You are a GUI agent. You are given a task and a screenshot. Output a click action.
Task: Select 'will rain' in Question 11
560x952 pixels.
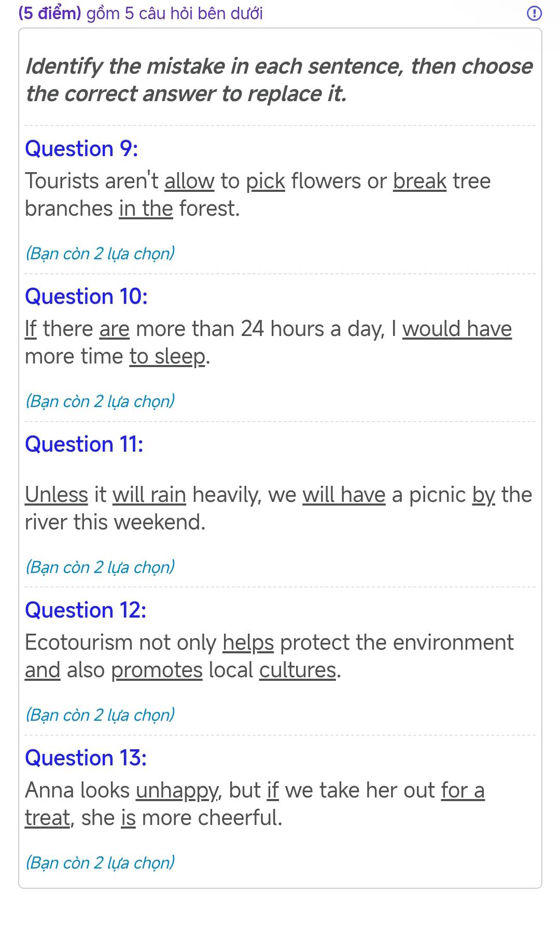pos(149,495)
